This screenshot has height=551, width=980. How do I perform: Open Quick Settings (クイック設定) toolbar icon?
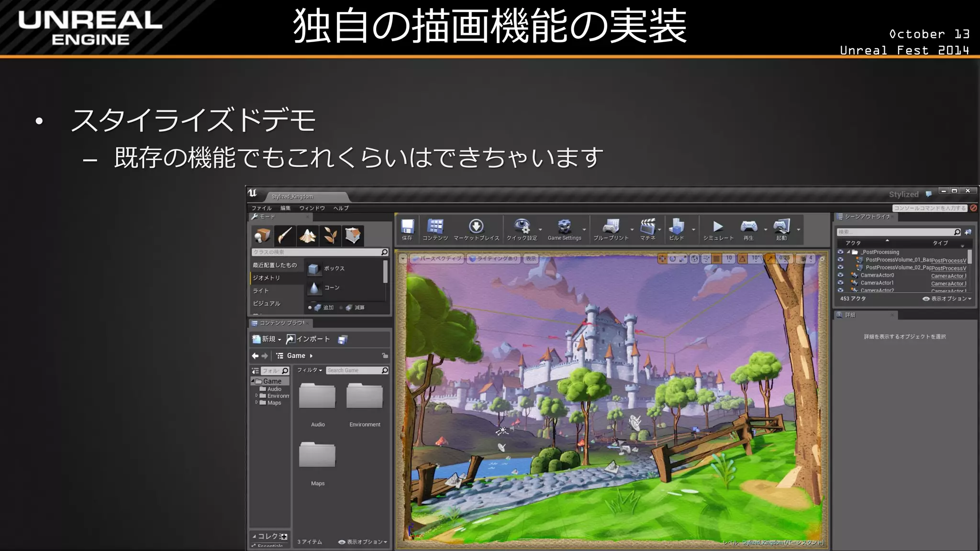522,229
